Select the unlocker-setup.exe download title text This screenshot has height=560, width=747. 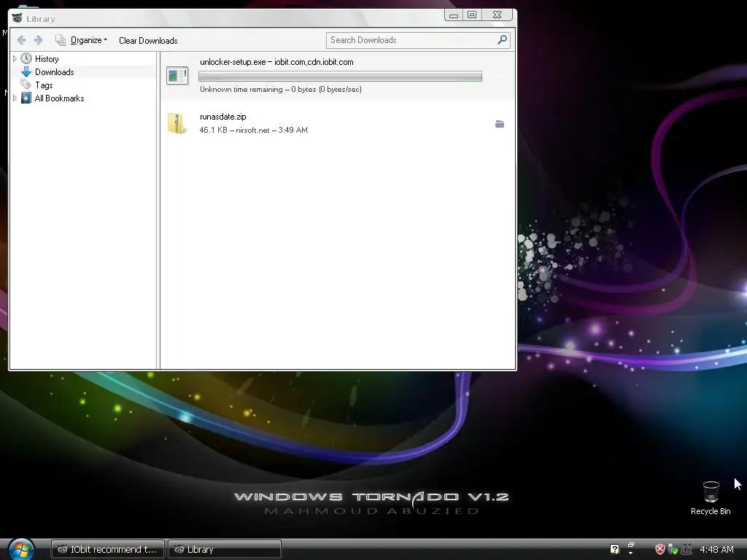[276, 62]
